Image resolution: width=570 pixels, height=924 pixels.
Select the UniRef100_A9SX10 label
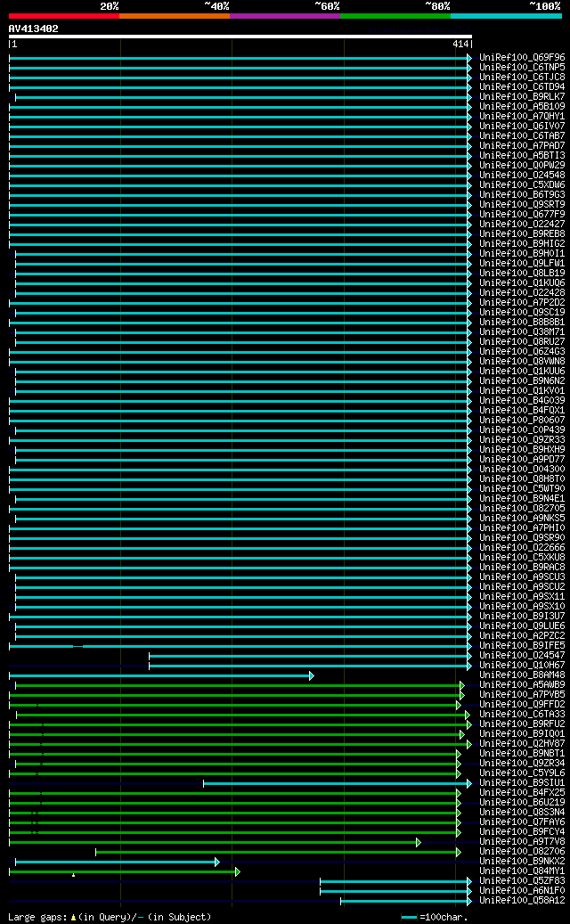pos(522,607)
